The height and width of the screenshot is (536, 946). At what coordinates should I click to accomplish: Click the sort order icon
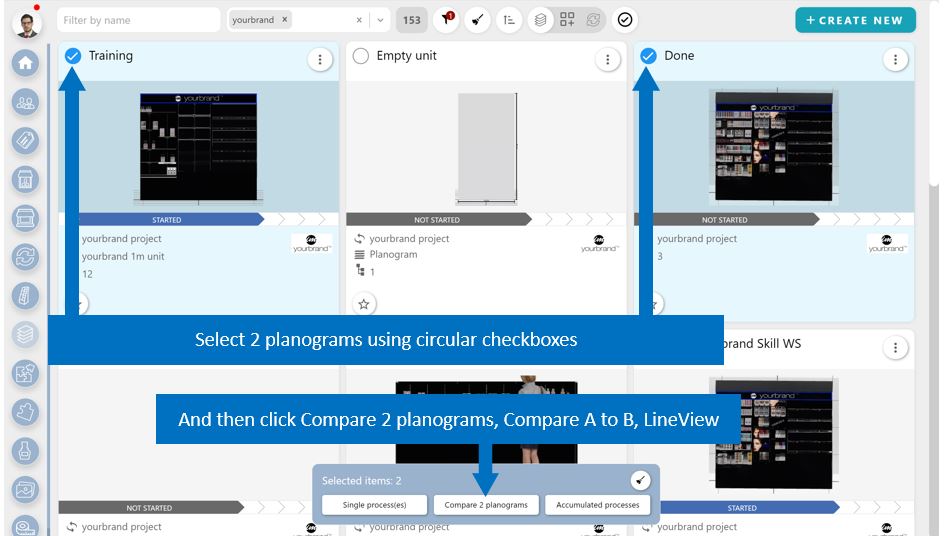point(509,20)
